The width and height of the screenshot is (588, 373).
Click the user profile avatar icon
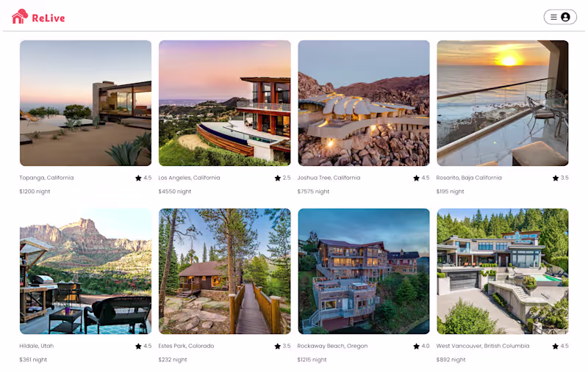(565, 17)
